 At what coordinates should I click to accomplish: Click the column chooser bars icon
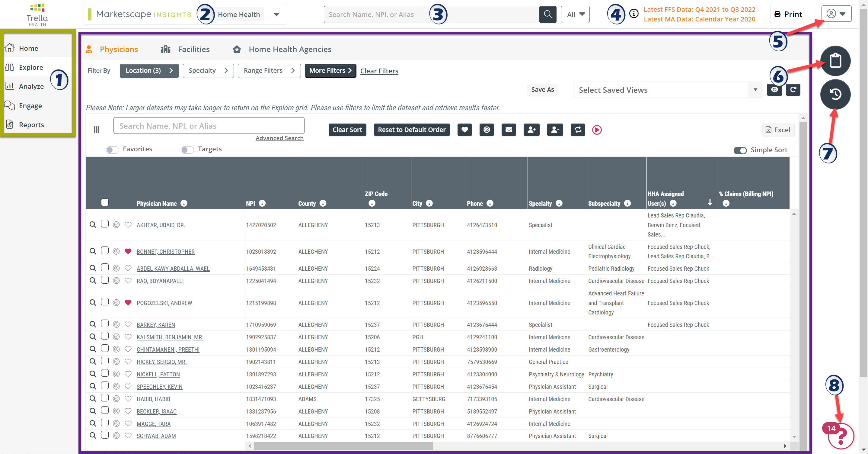click(96, 130)
